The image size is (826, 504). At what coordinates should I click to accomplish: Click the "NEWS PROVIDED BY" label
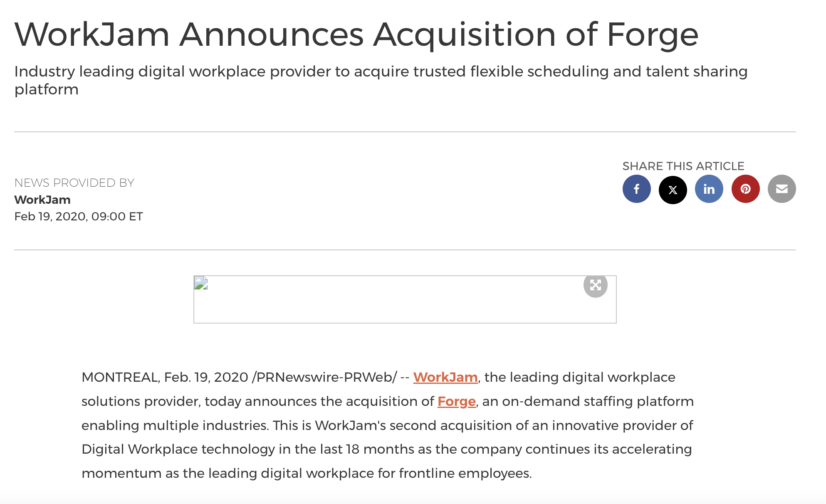[x=74, y=183]
